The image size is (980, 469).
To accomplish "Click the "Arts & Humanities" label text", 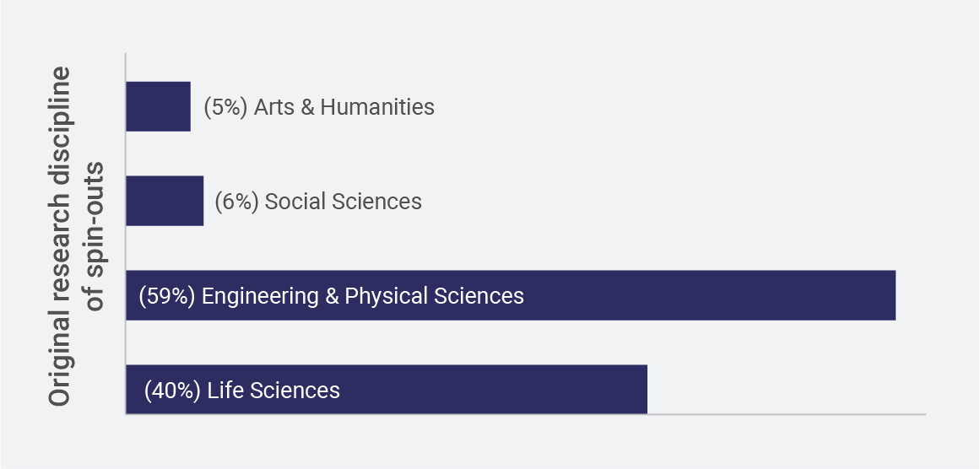I will (x=344, y=107).
